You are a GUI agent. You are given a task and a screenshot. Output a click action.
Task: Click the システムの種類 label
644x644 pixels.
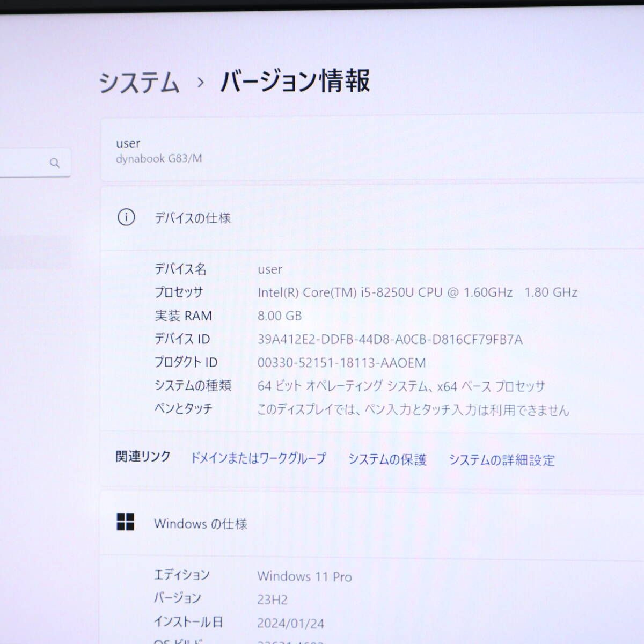point(193,386)
